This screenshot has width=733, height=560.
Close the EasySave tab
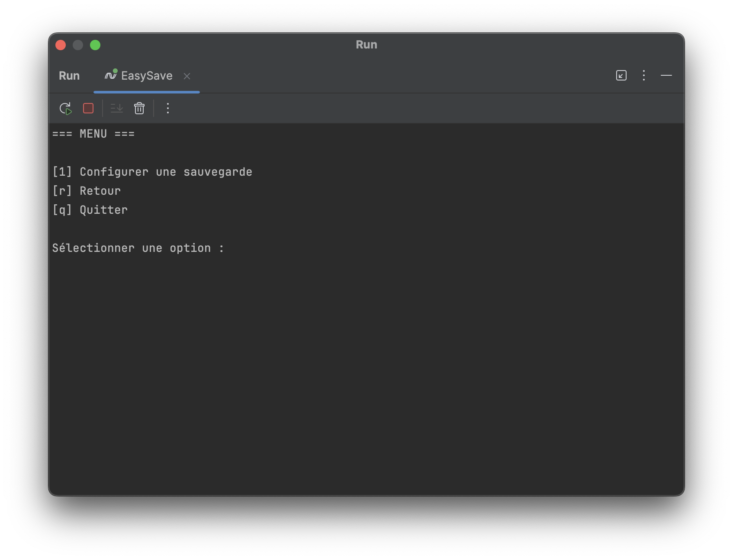pos(187,76)
